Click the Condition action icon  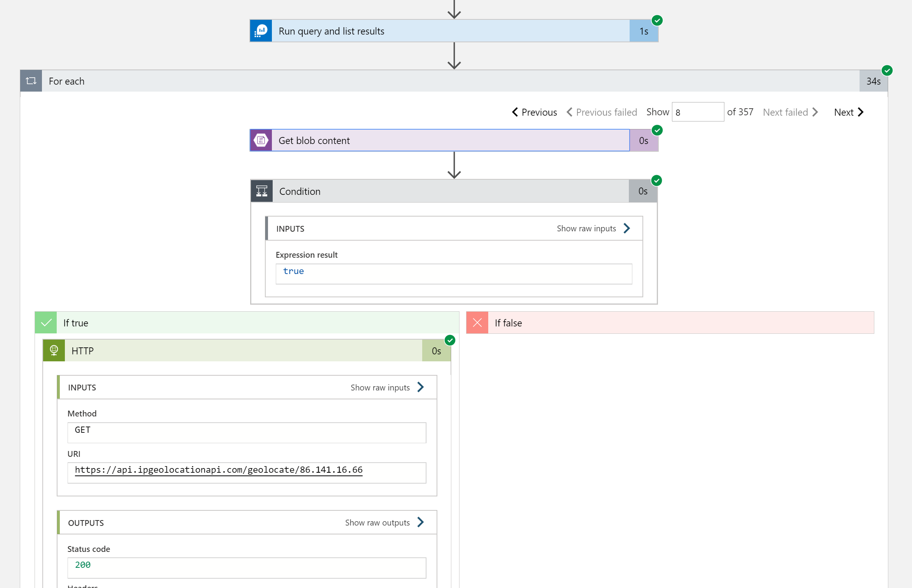point(262,191)
